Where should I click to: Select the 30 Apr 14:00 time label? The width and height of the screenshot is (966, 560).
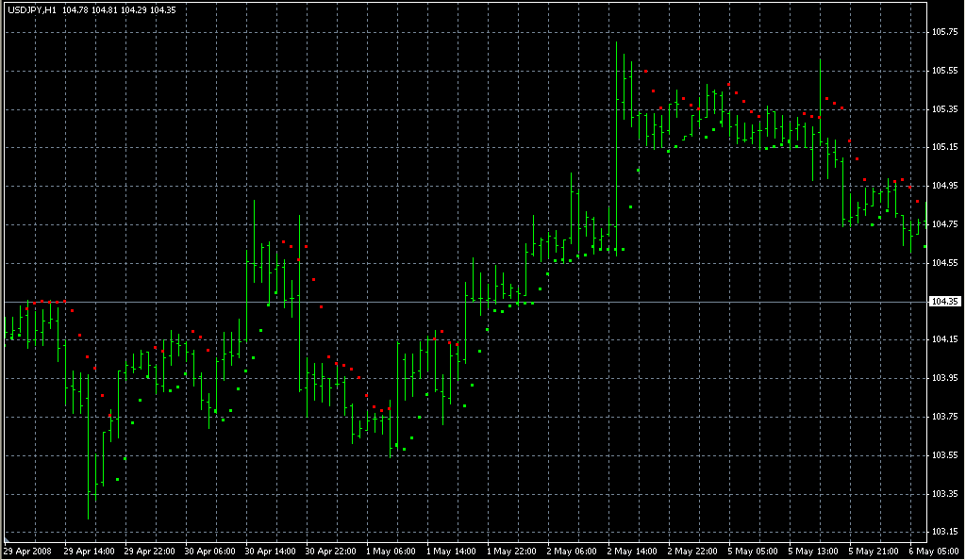pos(269,551)
